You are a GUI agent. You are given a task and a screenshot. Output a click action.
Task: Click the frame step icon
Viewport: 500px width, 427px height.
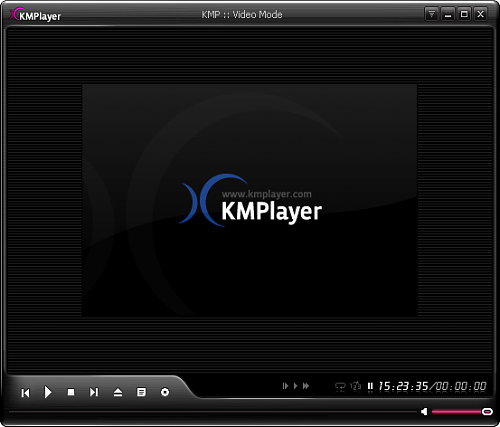click(285, 386)
